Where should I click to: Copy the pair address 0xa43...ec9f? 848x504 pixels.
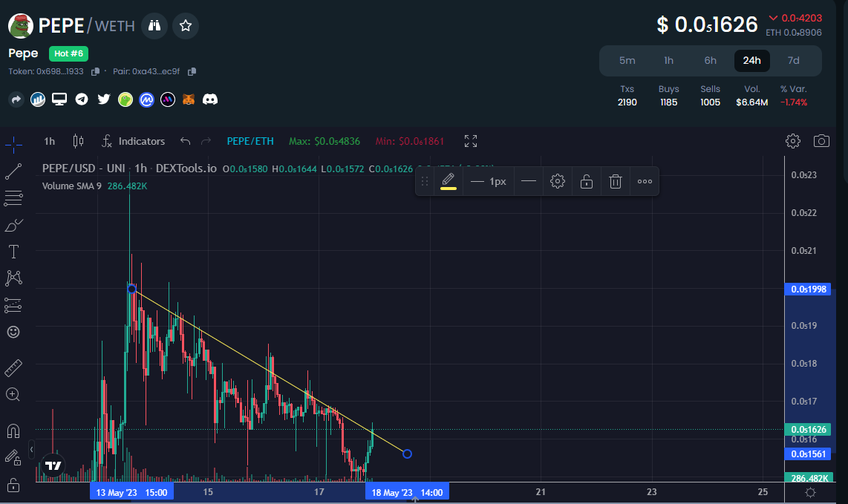[x=192, y=71]
